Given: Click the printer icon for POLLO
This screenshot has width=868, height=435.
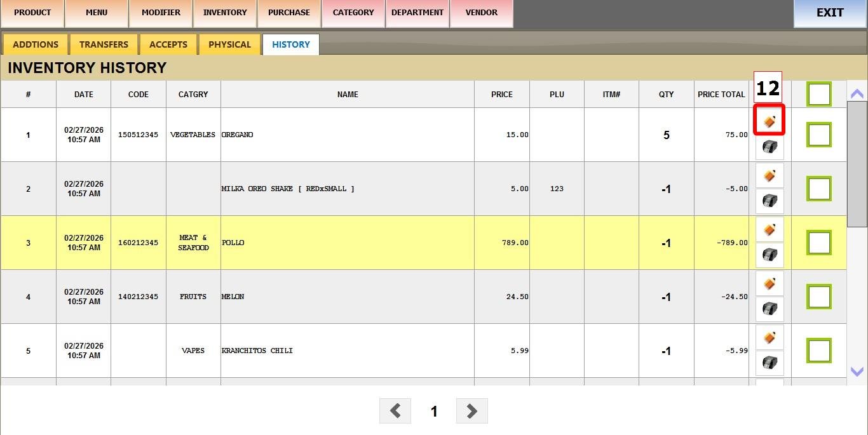Looking at the screenshot, I should click(x=769, y=255).
